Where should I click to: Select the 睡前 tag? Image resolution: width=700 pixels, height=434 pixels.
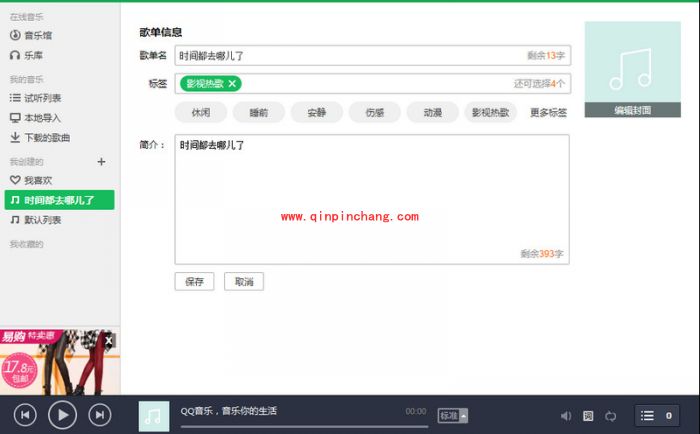point(259,113)
